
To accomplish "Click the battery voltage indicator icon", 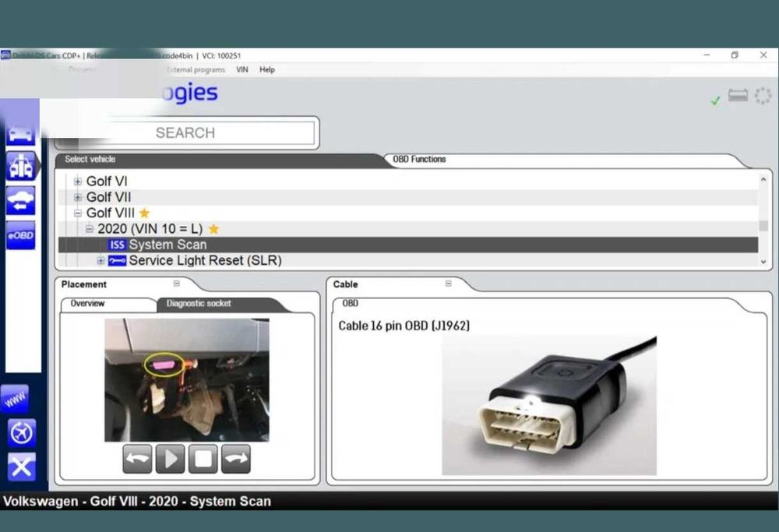I will pos(738,95).
